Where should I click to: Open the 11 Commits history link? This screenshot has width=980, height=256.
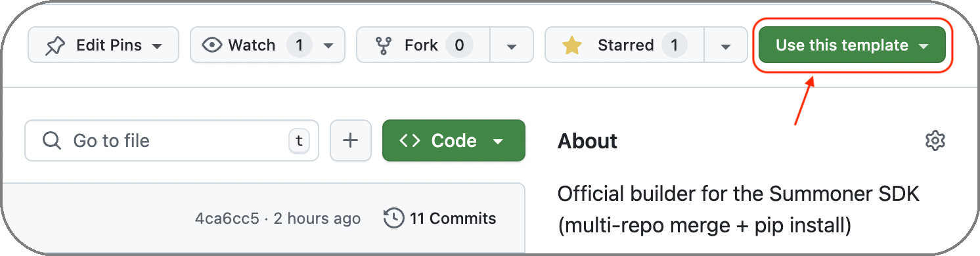[440, 218]
